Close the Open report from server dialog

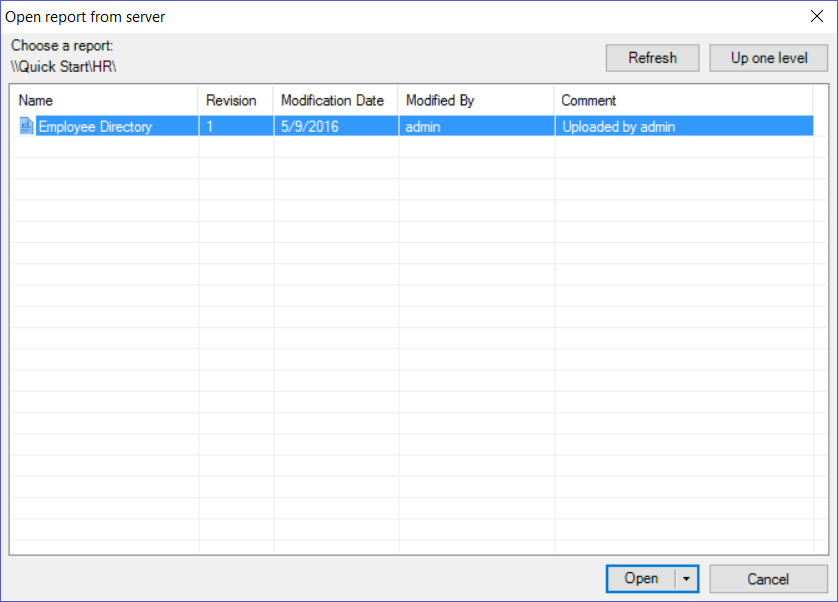pos(817,17)
